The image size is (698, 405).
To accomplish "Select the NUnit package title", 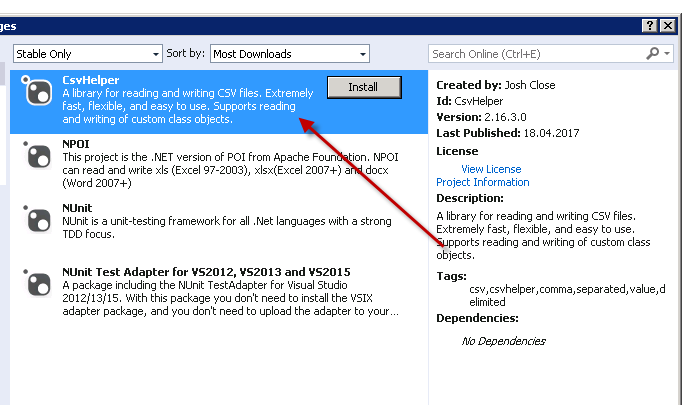I will click(x=77, y=208).
